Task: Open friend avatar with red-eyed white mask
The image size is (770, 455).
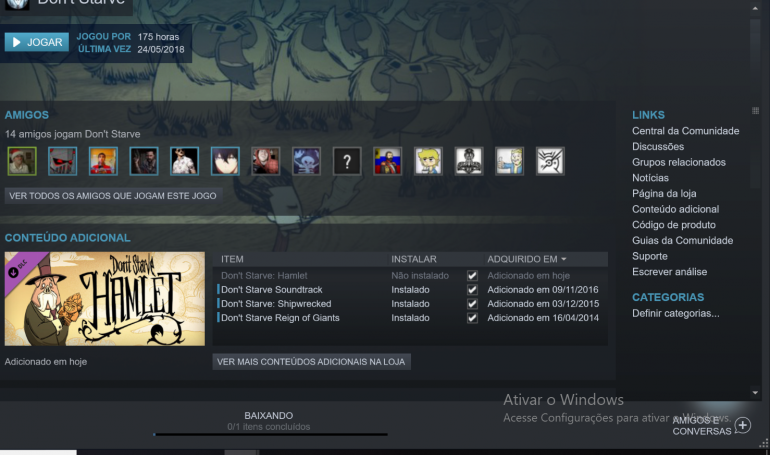Action: tap(62, 161)
